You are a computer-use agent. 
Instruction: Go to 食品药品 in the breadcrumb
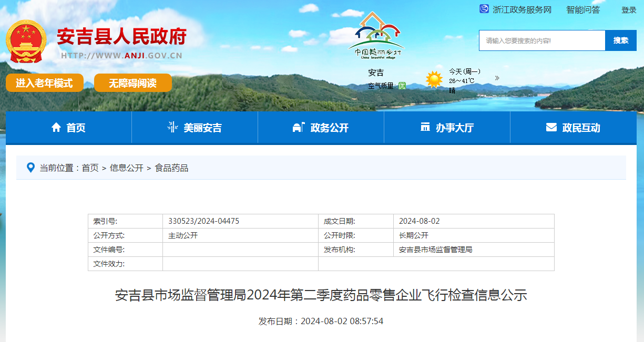point(171,168)
